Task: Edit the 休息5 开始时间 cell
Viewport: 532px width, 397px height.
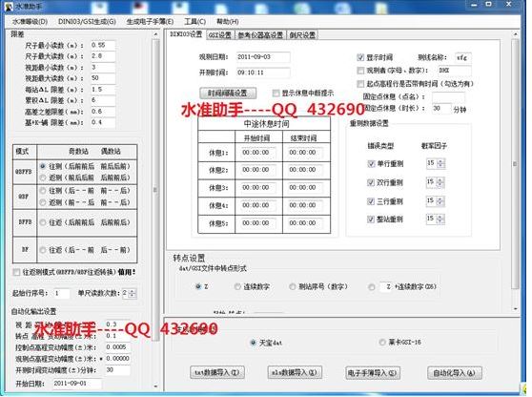Action: click(258, 223)
